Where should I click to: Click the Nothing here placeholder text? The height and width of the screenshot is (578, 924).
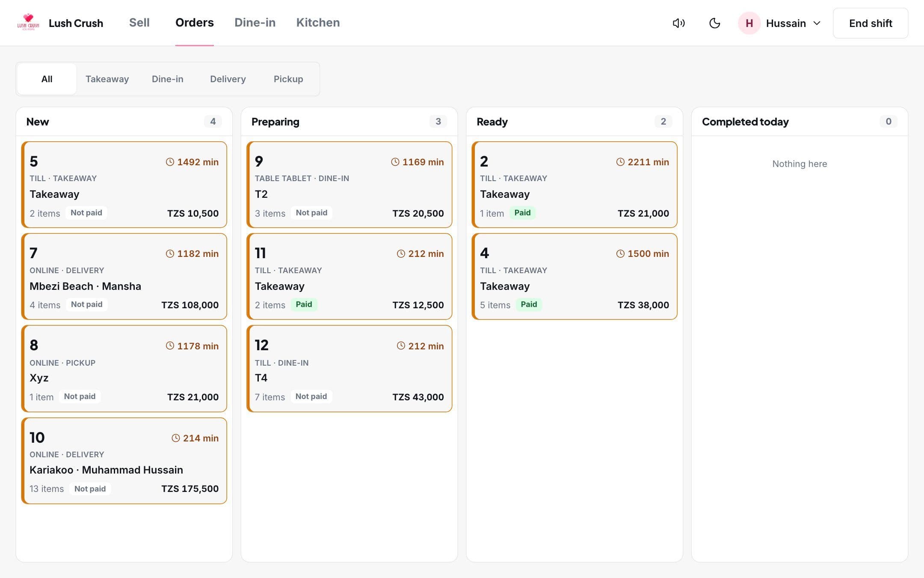point(800,164)
